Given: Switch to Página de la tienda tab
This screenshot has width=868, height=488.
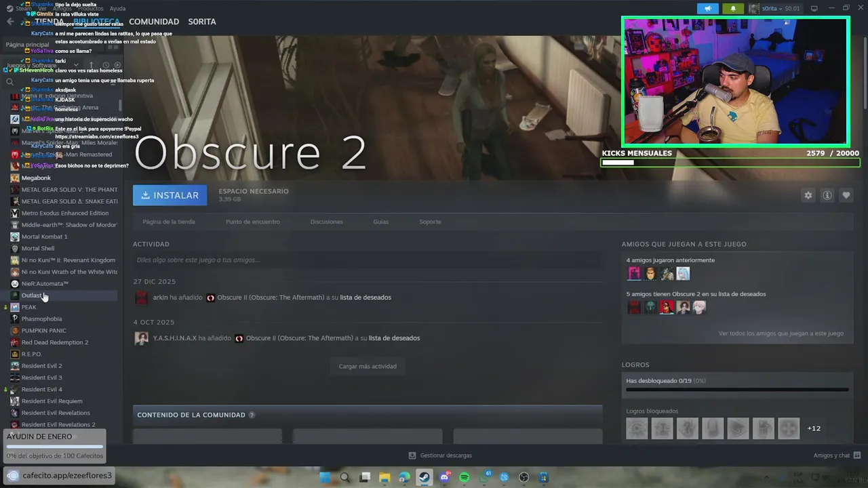Looking at the screenshot, I should pyautogui.click(x=169, y=222).
